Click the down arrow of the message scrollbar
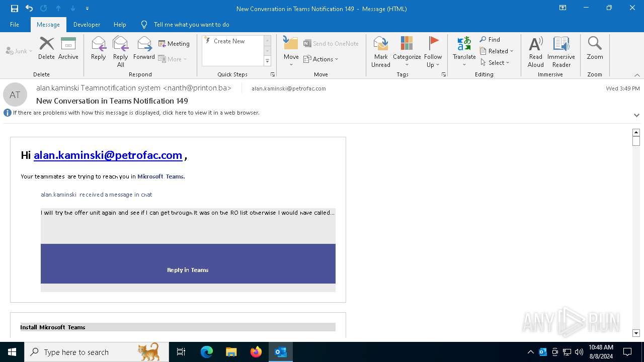The height and width of the screenshot is (362, 644). [x=636, y=333]
